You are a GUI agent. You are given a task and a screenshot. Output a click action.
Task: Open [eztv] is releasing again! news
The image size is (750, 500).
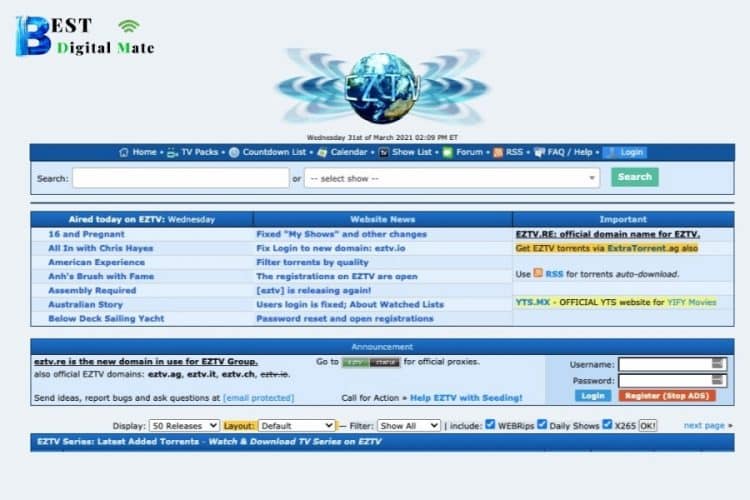pyautogui.click(x=314, y=290)
